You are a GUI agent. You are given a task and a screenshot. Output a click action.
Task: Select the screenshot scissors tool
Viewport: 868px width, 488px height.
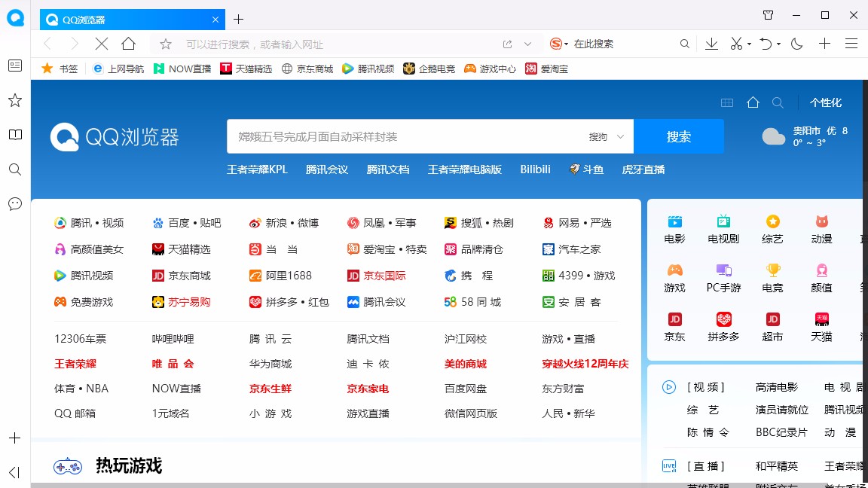click(735, 44)
